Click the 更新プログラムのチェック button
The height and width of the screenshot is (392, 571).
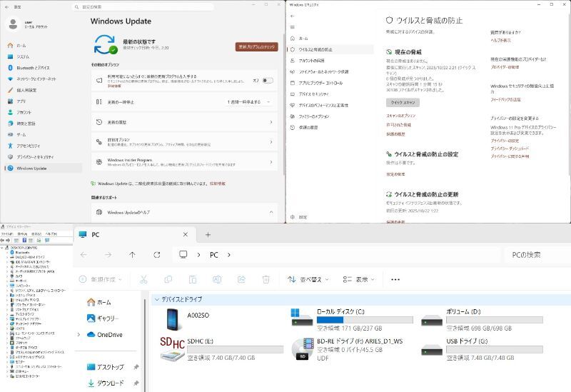[x=257, y=46]
